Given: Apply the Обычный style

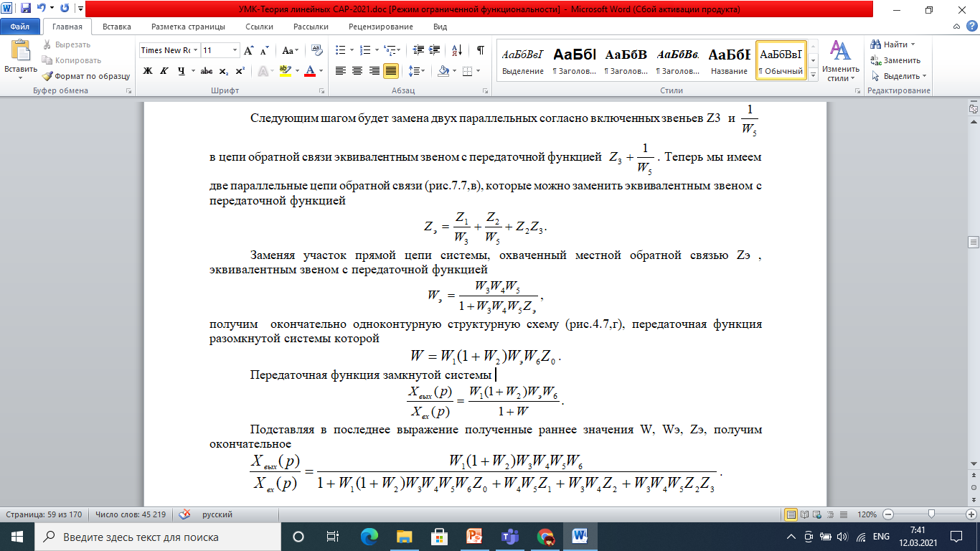Looking at the screenshot, I should [x=781, y=60].
